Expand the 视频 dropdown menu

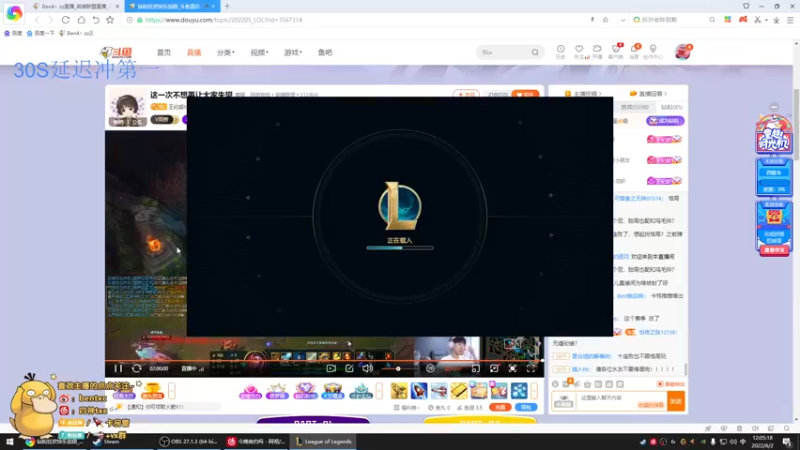pyautogui.click(x=259, y=53)
